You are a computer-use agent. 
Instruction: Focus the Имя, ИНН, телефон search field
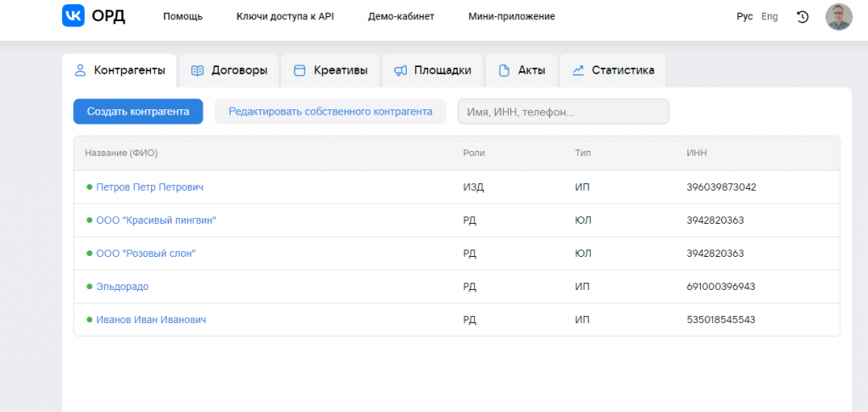click(x=563, y=111)
